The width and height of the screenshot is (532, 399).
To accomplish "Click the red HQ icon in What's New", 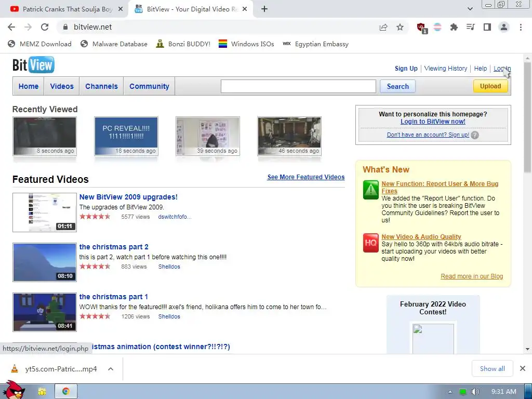I will coord(370,243).
